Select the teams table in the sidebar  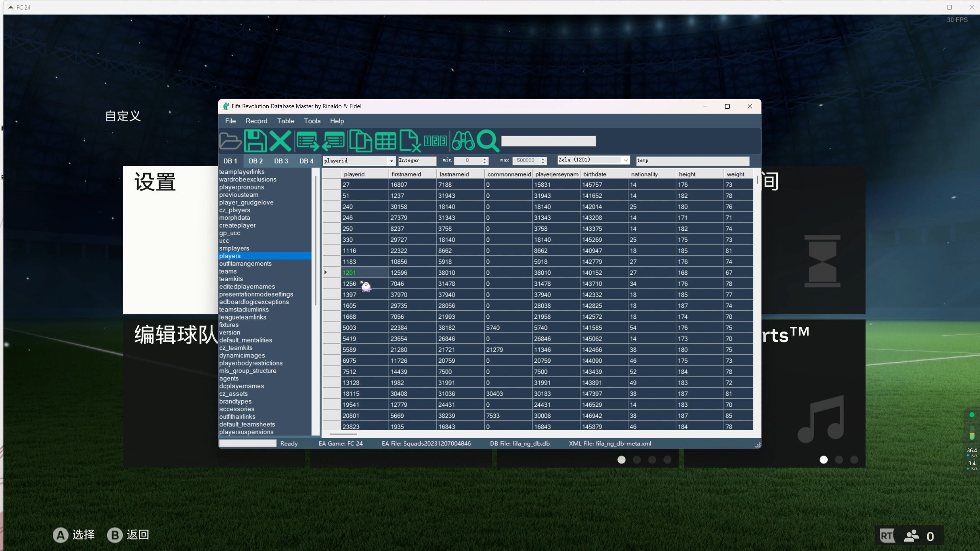click(228, 271)
